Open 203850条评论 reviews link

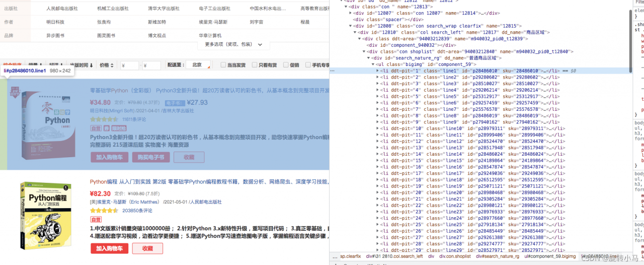tap(137, 211)
